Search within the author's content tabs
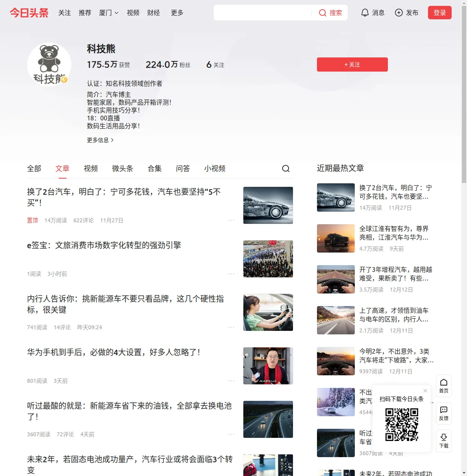467x476 pixels. tap(286, 169)
